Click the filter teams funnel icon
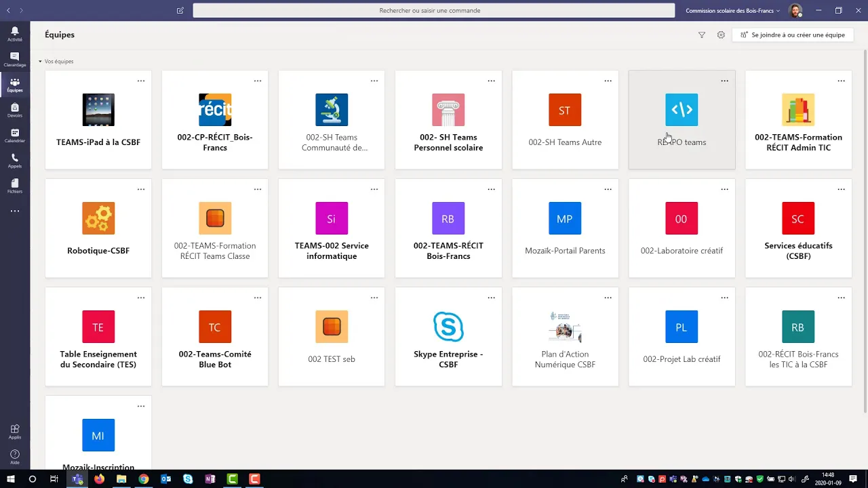The height and width of the screenshot is (488, 868). [702, 35]
